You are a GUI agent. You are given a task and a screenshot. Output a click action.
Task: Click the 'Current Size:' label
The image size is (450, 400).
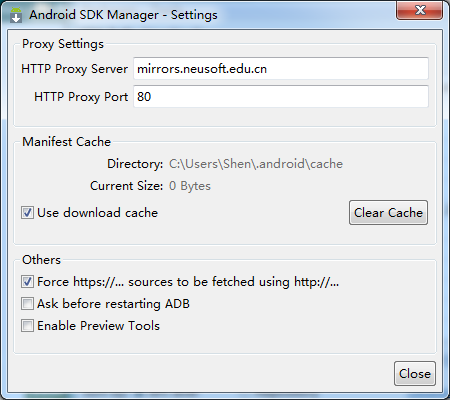pyautogui.click(x=127, y=186)
